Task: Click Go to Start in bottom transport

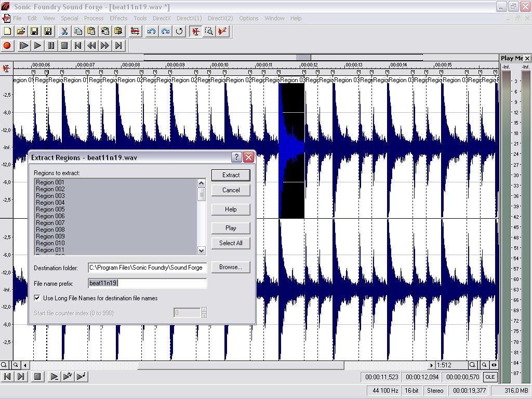Action: tap(7, 376)
